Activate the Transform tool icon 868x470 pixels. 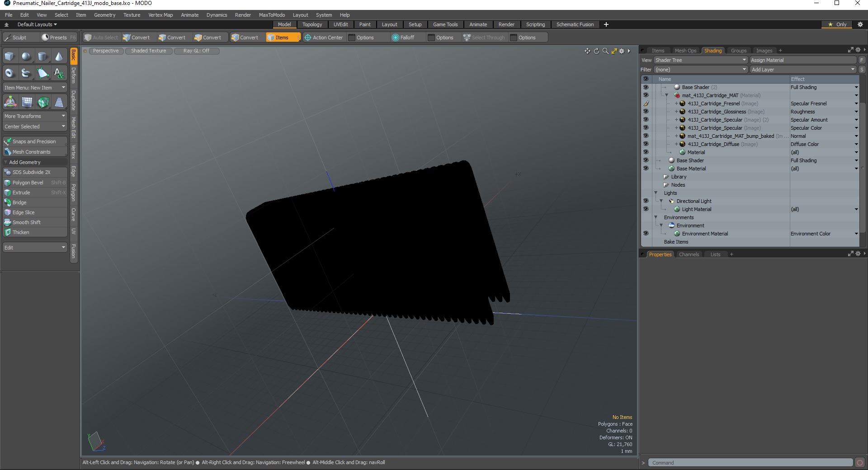10,102
